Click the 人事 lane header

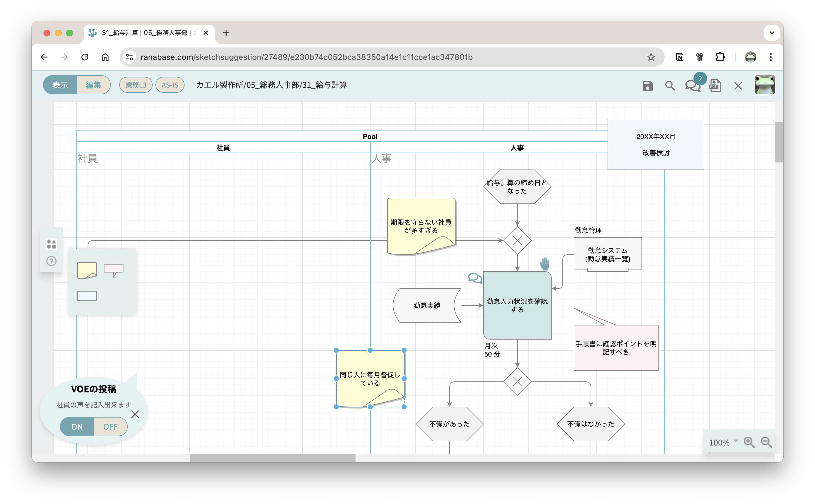(x=517, y=147)
